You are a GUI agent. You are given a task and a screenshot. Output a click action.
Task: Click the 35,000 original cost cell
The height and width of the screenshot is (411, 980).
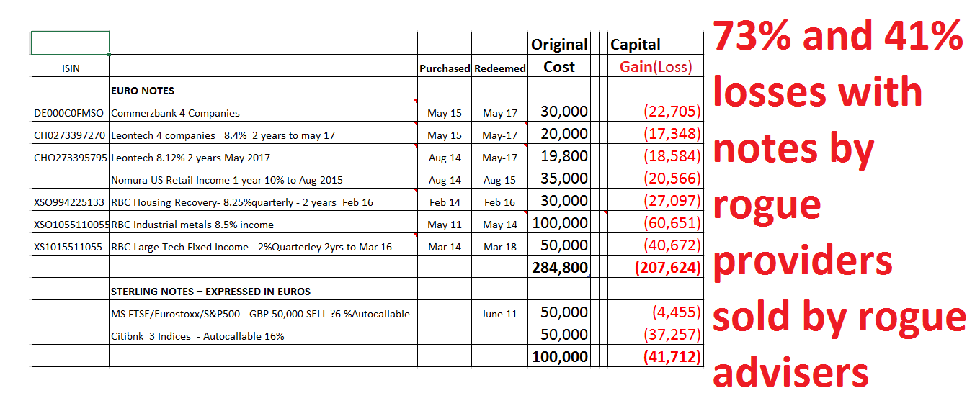tap(559, 179)
